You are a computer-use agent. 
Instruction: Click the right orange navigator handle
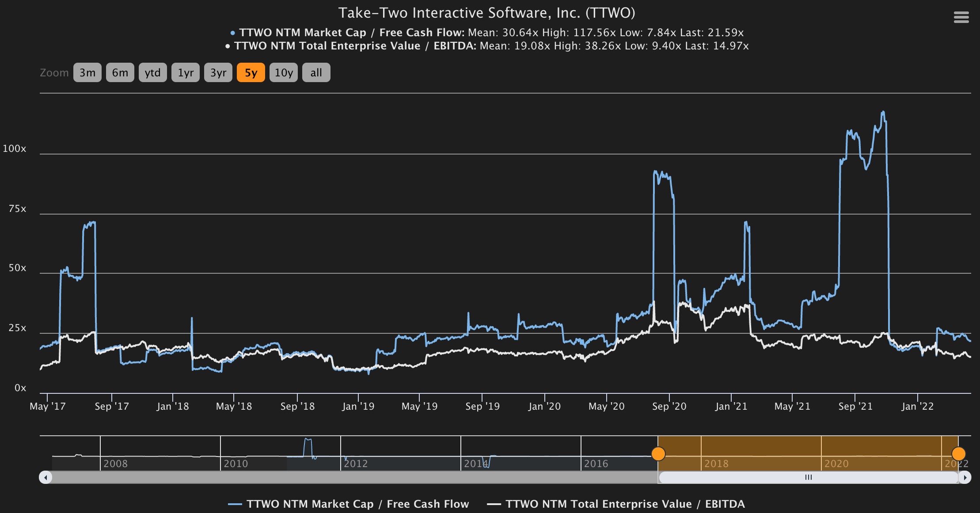pos(958,453)
